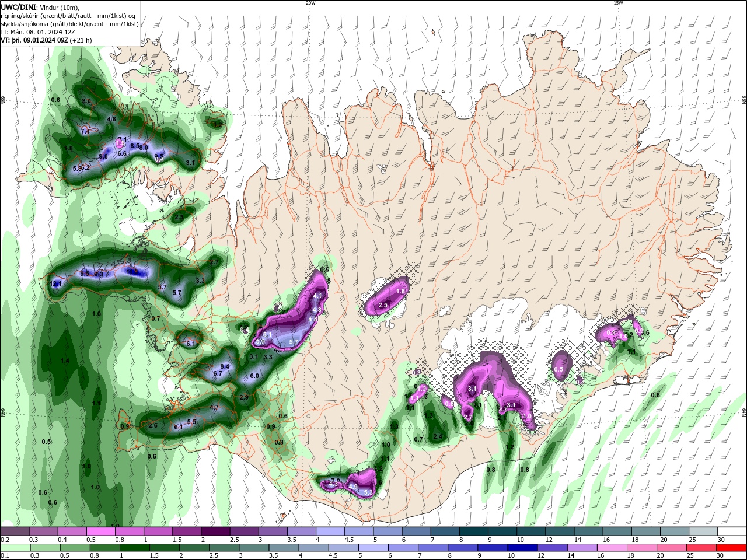The height and width of the screenshot is (560, 747).
Task: Click the 1.4 precipitation value over the sea
Action: tap(65, 361)
